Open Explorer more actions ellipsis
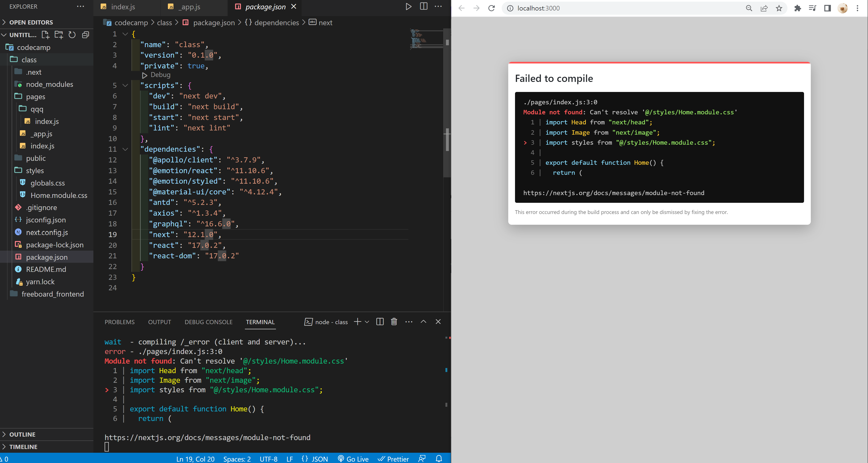 tap(81, 6)
